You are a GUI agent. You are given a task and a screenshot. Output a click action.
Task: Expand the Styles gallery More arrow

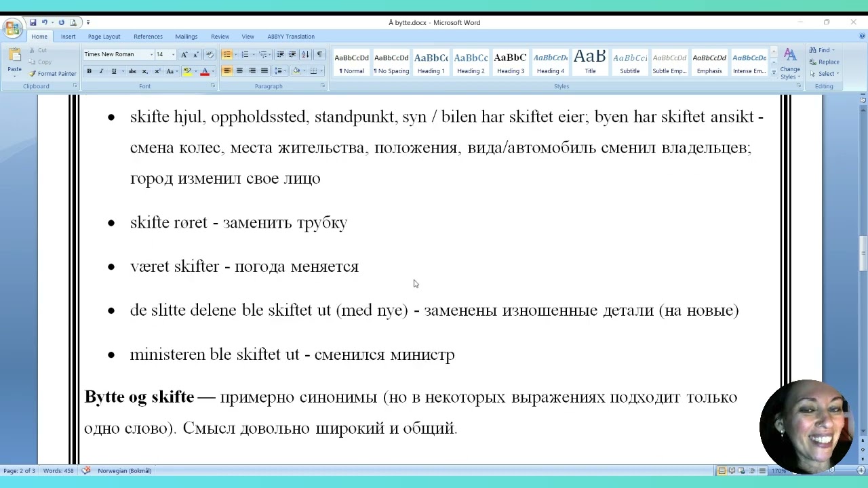click(773, 73)
